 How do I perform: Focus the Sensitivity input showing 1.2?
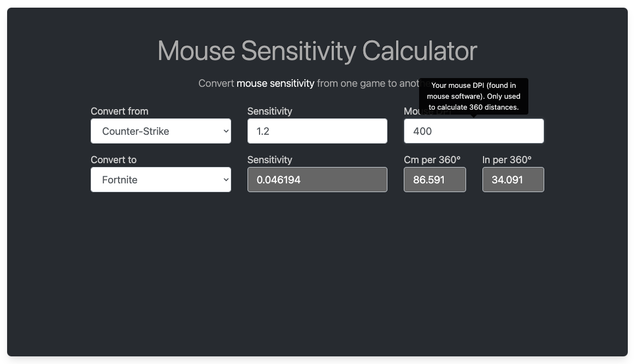[317, 131]
